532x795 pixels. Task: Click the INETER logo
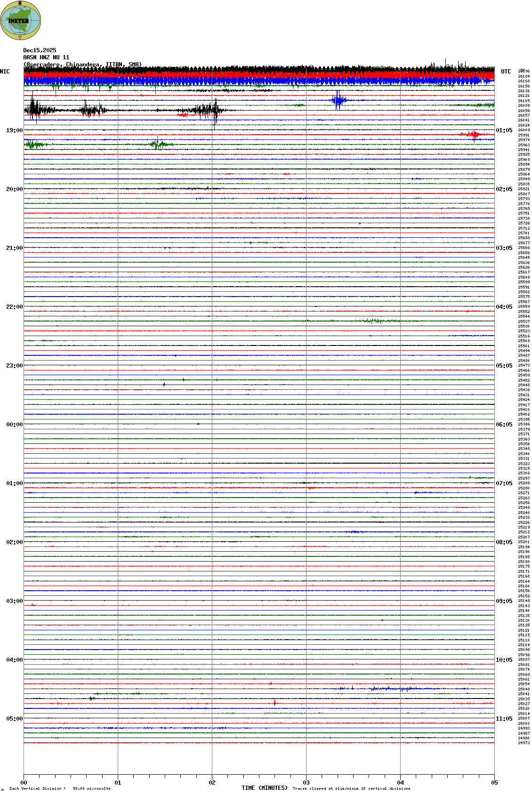[x=21, y=20]
